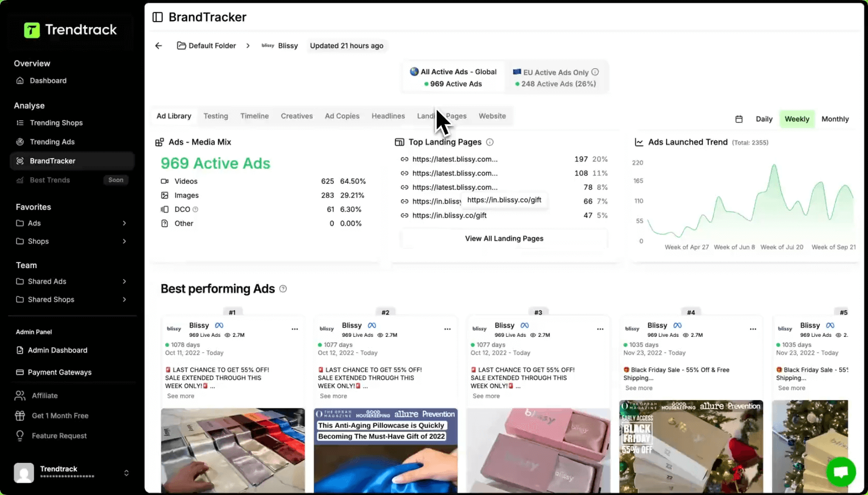Expand Favorites Shops folder
Screen dimensions: 868x495
(72, 241)
